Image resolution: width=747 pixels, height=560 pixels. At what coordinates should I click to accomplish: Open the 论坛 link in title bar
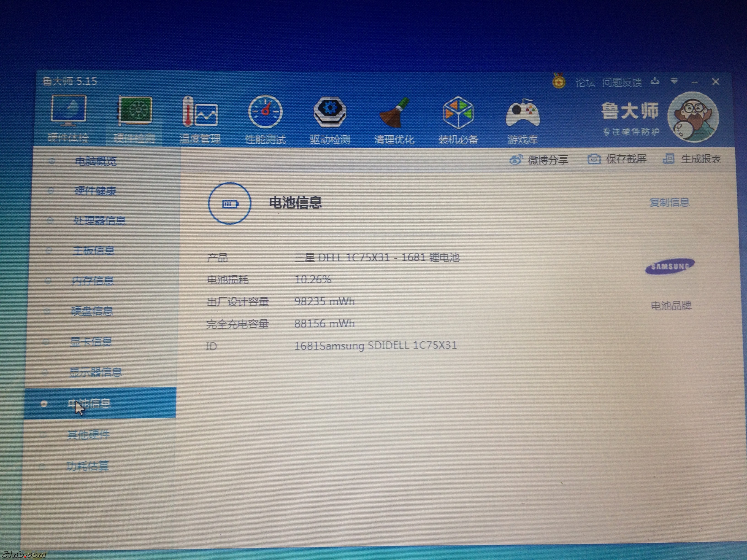click(585, 82)
